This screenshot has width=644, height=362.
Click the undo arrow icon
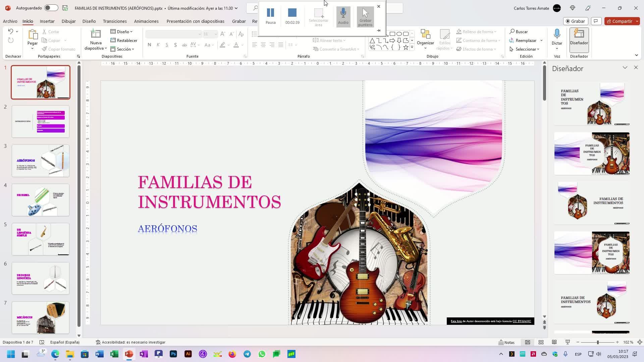pos(10,32)
